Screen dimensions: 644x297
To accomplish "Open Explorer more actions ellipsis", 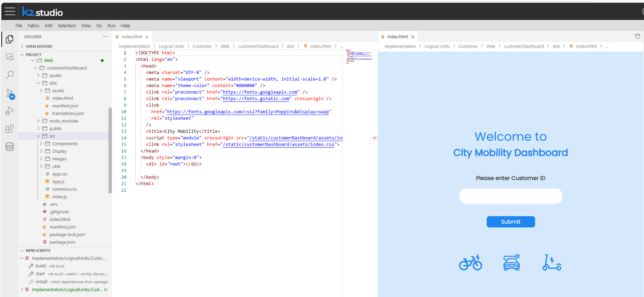I will [105, 36].
